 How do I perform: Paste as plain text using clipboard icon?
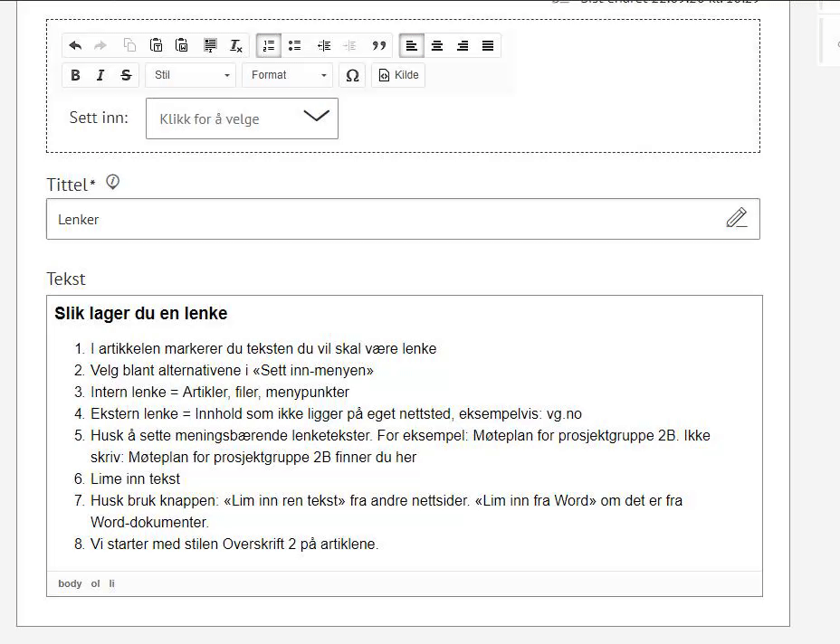[156, 45]
